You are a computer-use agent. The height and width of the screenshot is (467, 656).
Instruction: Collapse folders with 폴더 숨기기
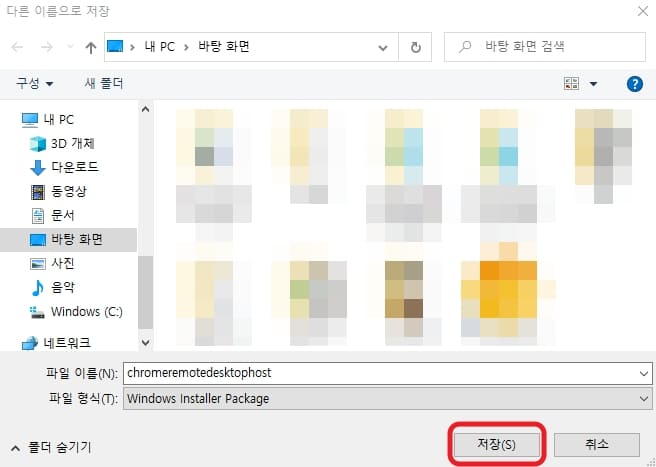point(51,448)
